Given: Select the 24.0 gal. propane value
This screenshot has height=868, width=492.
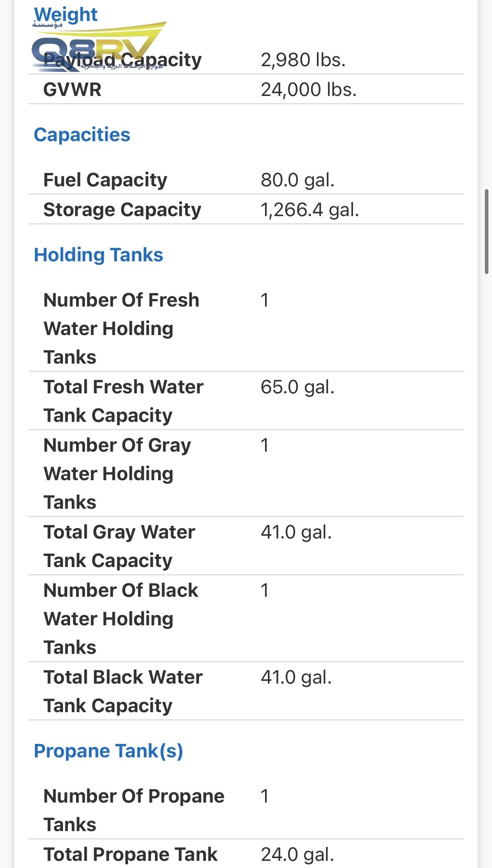Looking at the screenshot, I should click(x=297, y=855).
